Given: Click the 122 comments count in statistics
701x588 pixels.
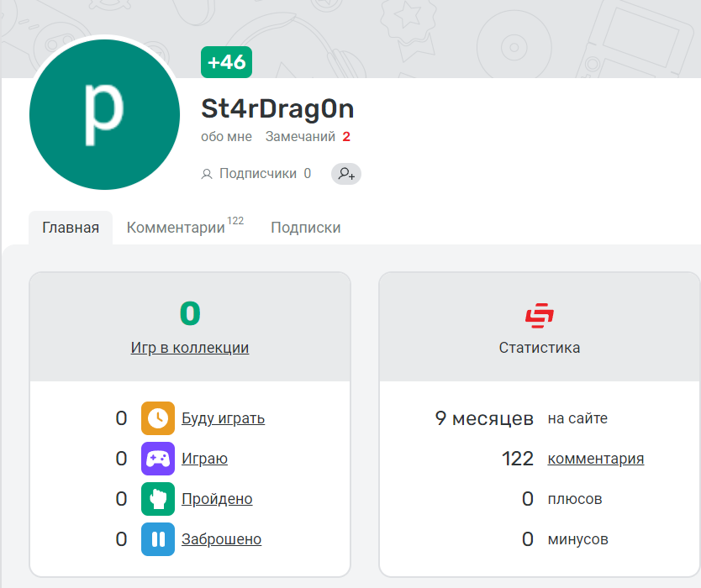Looking at the screenshot, I should coord(517,459).
